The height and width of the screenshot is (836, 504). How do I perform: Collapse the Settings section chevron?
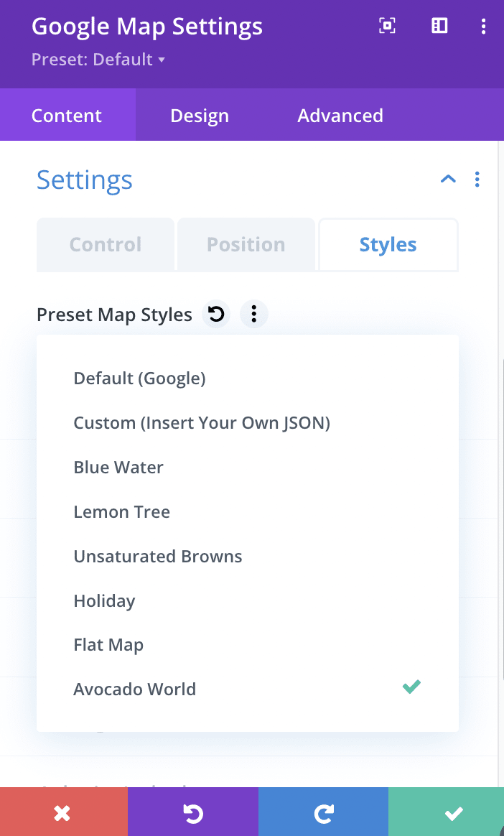[x=448, y=180]
